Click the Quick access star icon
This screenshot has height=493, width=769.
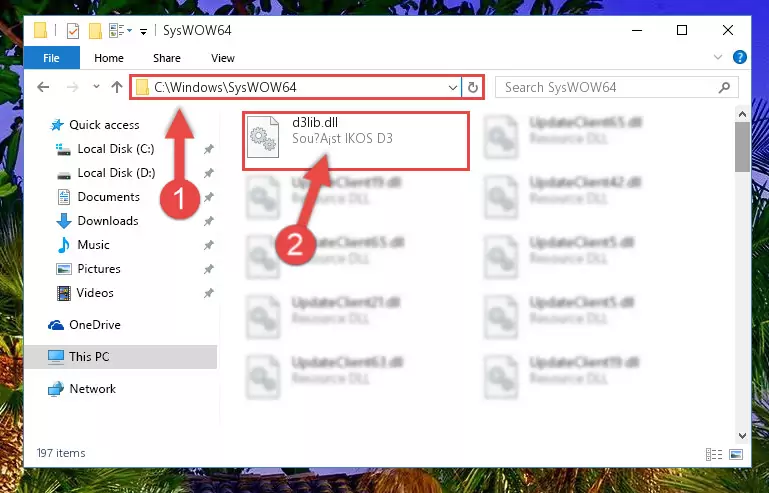coord(57,125)
